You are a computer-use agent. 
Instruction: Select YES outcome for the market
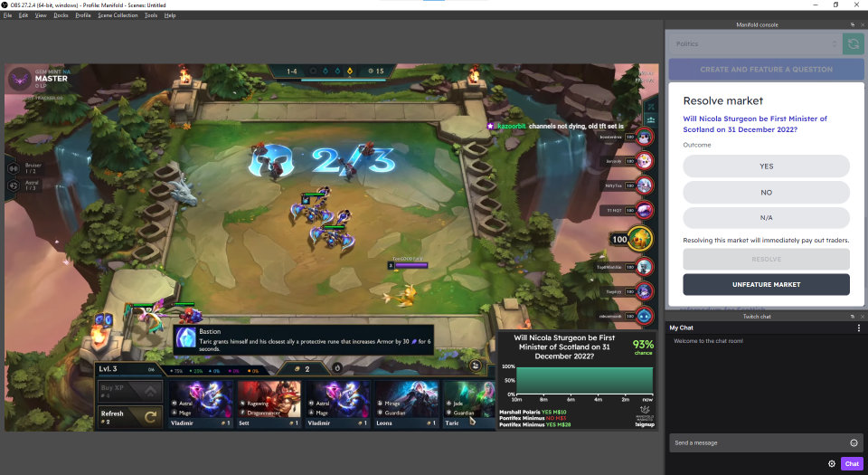(x=766, y=166)
